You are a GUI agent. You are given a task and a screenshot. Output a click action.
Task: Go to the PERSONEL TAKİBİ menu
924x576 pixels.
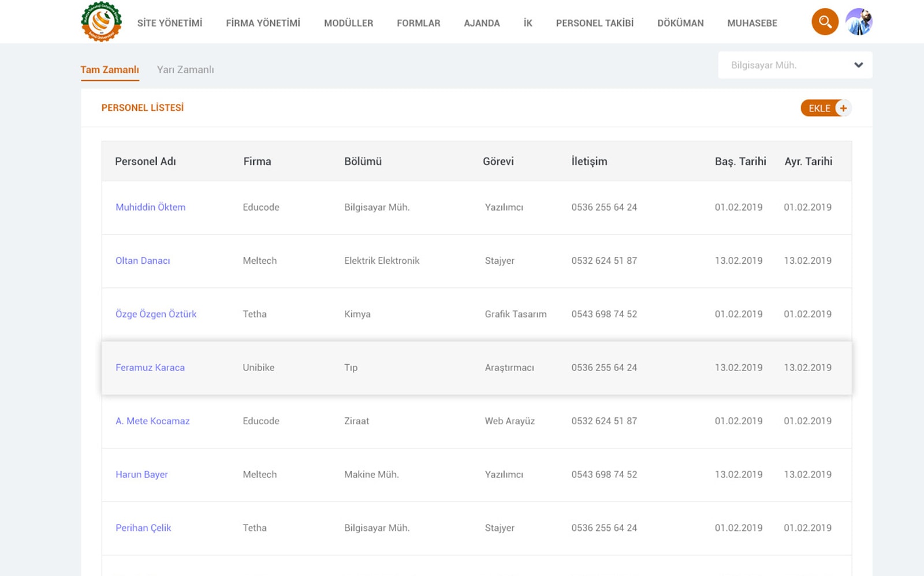(594, 23)
